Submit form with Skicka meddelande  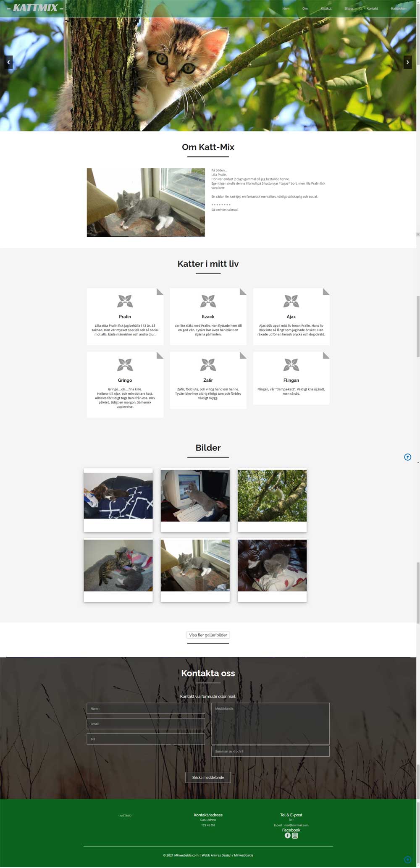tap(208, 777)
